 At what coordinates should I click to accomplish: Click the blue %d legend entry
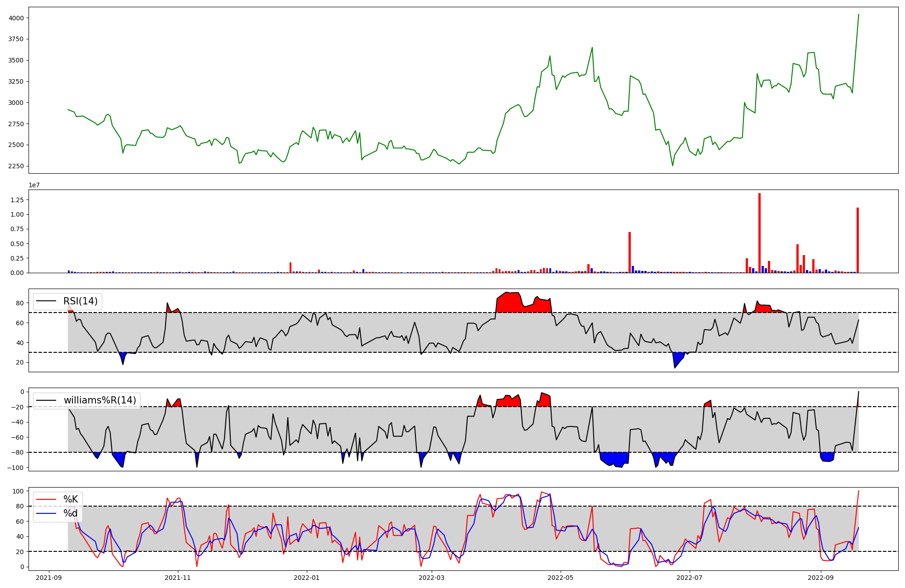pyautogui.click(x=71, y=513)
